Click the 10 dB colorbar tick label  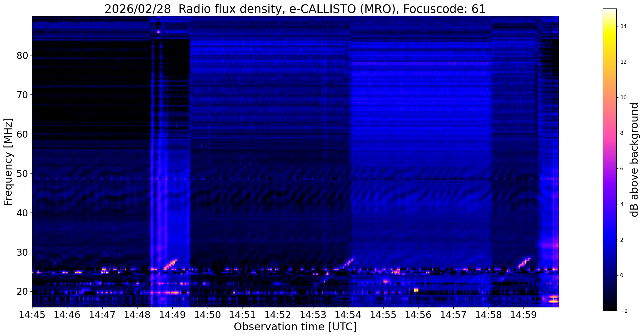click(x=624, y=98)
